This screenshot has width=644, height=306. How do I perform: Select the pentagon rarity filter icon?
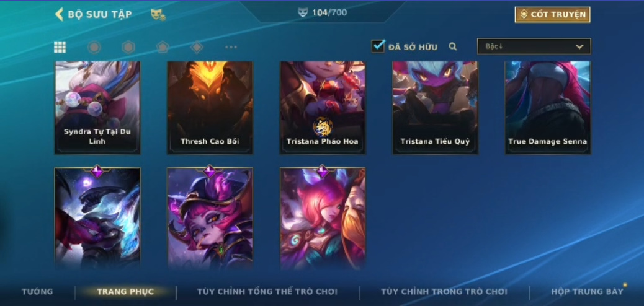click(x=163, y=47)
